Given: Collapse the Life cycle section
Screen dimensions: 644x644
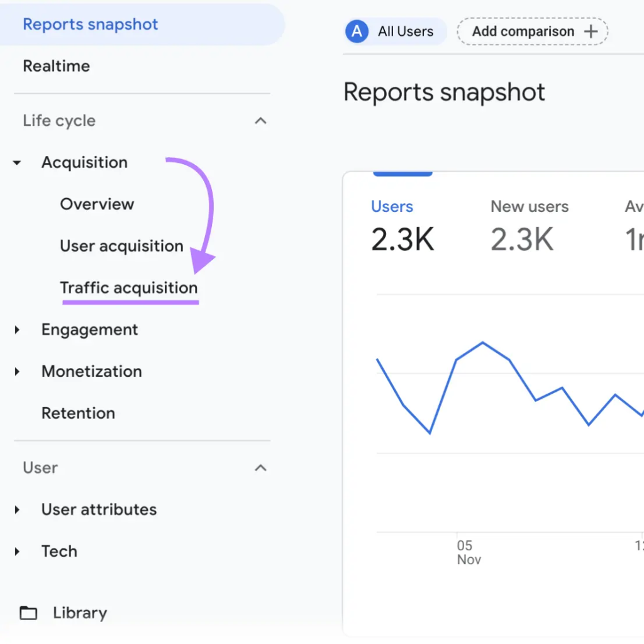Looking at the screenshot, I should (260, 120).
